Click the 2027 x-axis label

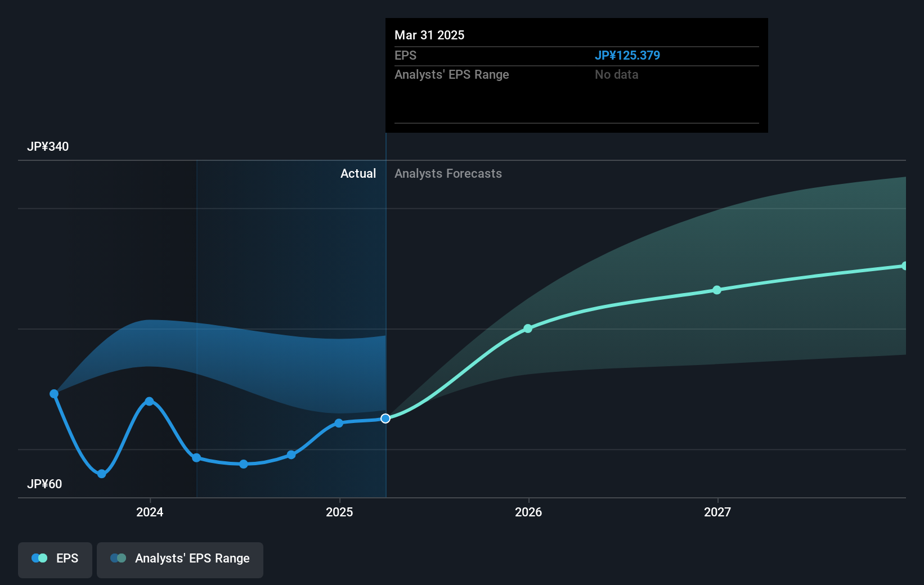(717, 512)
